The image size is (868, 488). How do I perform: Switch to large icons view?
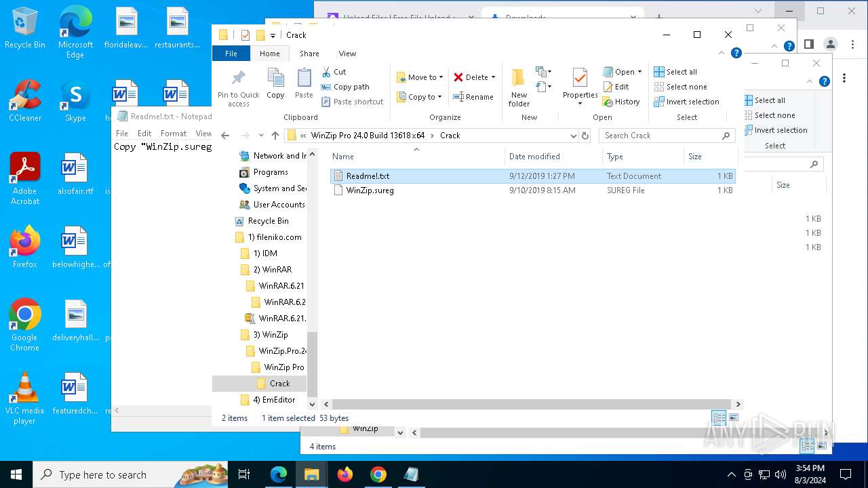(733, 418)
